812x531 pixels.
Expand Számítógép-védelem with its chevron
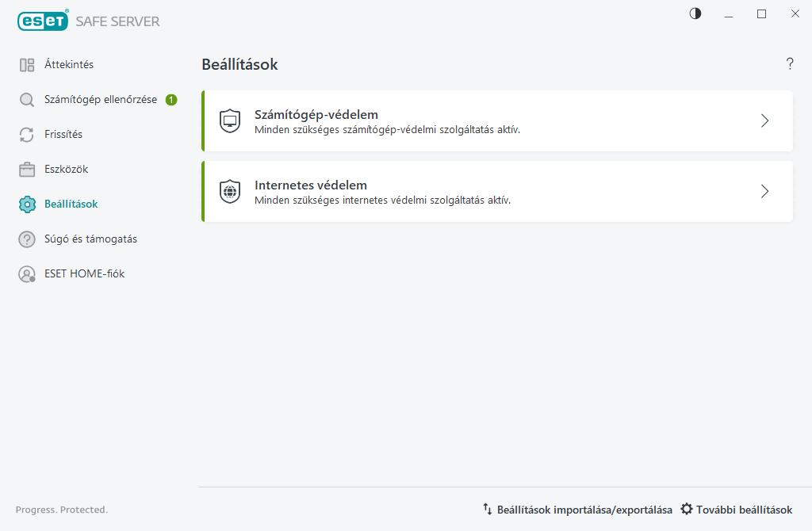[765, 121]
